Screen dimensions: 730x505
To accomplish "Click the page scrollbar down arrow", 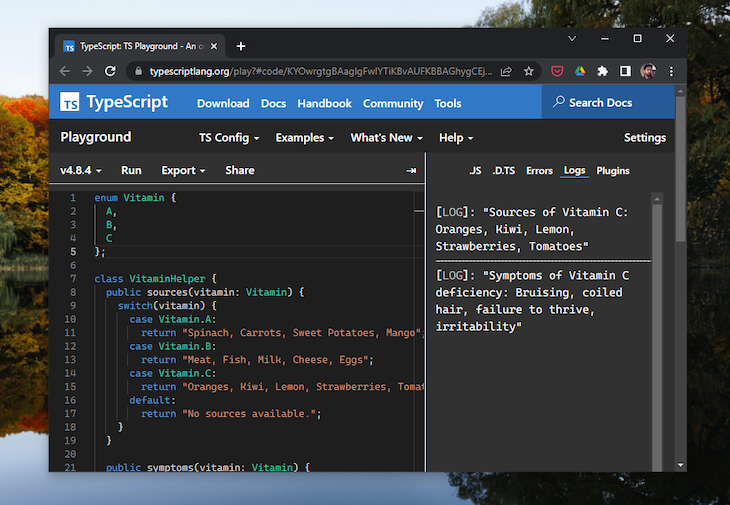I will 680,465.
